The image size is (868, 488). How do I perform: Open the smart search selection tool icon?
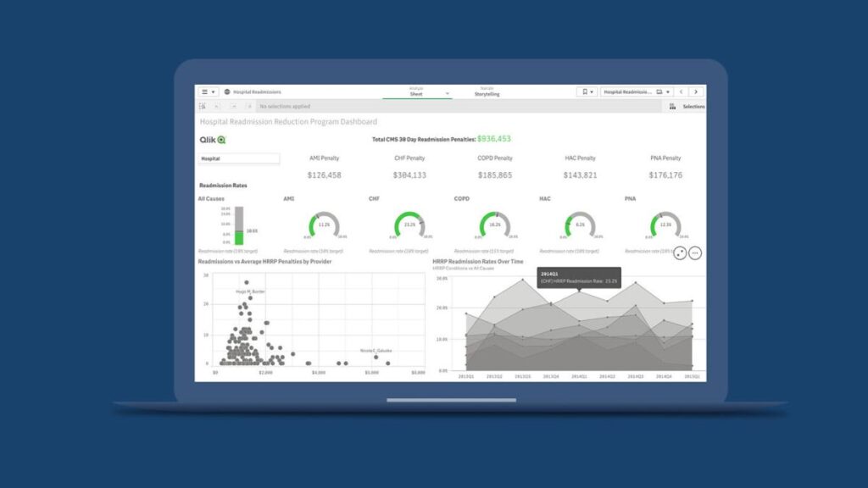coord(203,106)
